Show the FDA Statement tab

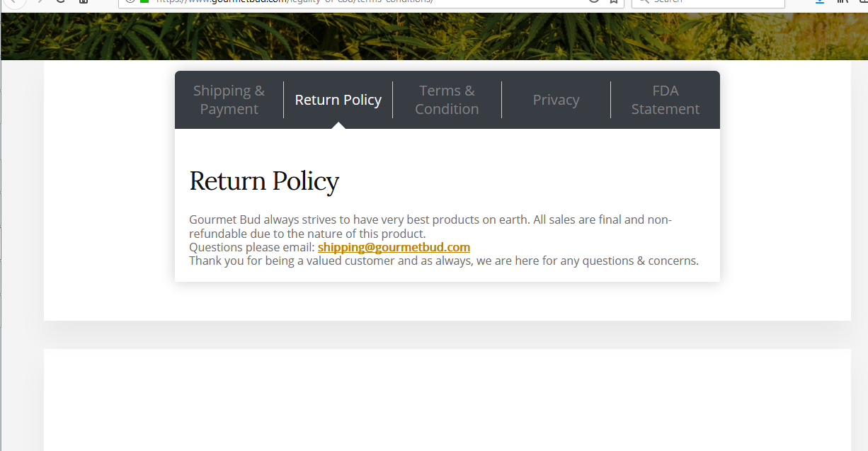[665, 100]
